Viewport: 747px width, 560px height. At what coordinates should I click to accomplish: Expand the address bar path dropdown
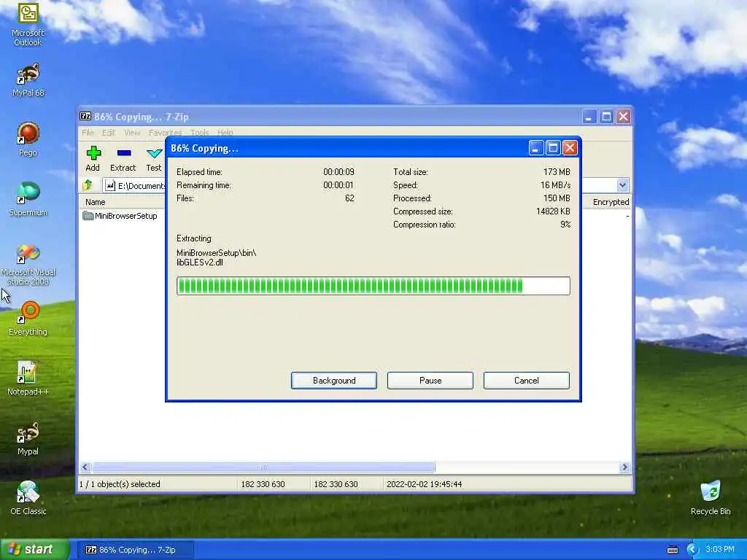[622, 185]
